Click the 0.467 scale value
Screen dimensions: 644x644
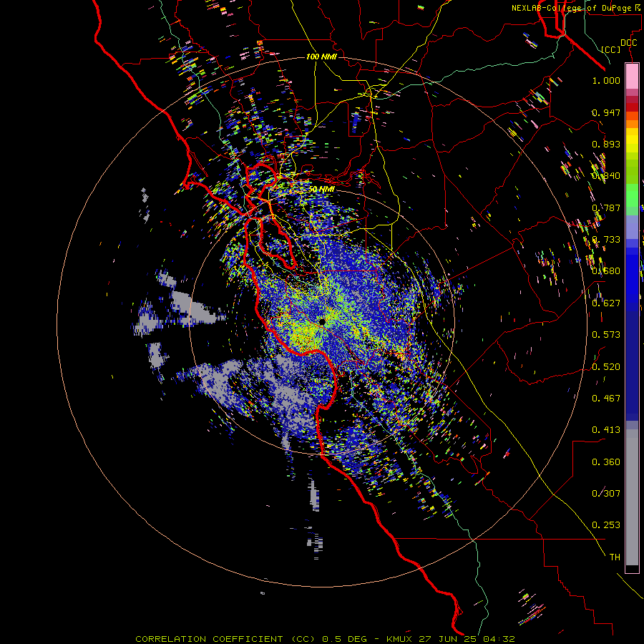(606, 399)
